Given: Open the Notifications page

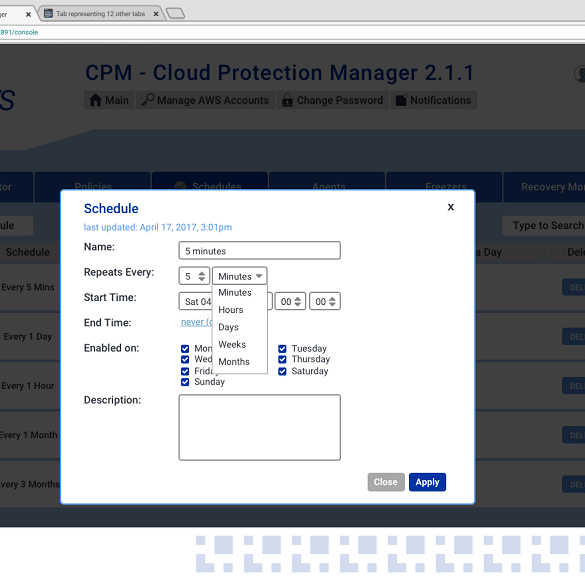Looking at the screenshot, I should (434, 100).
